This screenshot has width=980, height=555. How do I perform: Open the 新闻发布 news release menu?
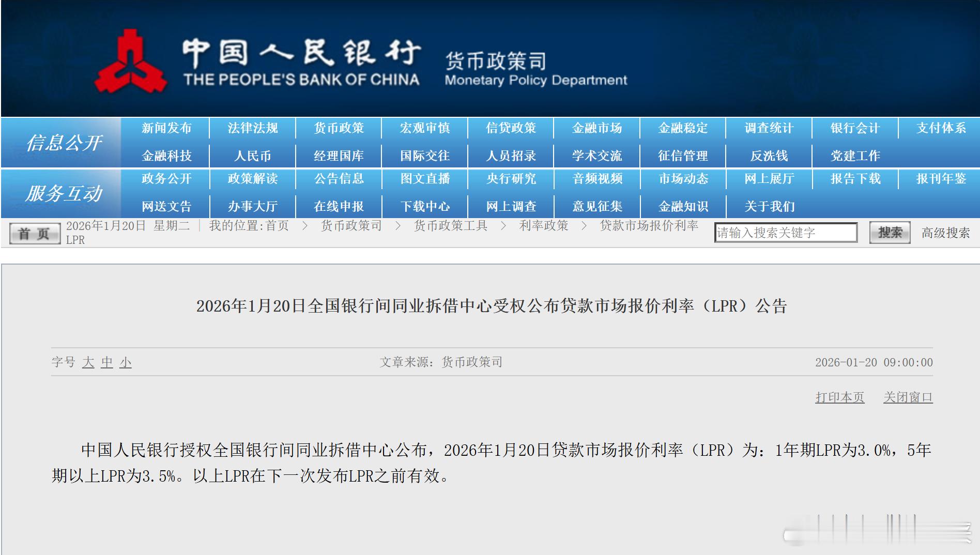166,129
